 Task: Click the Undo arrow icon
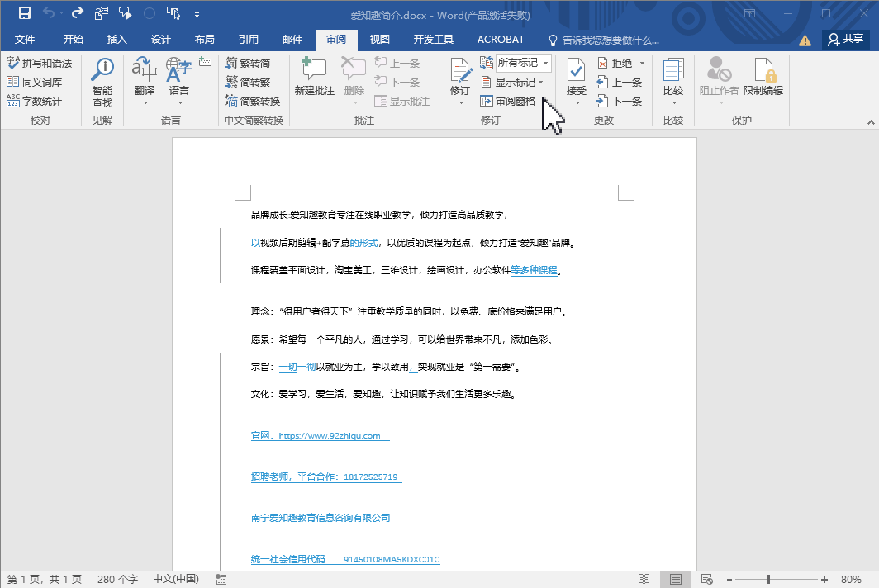click(49, 13)
